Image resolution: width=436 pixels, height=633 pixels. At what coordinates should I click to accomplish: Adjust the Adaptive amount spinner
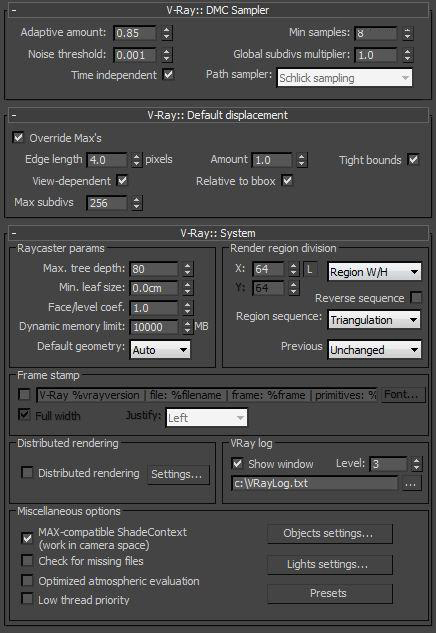click(167, 33)
